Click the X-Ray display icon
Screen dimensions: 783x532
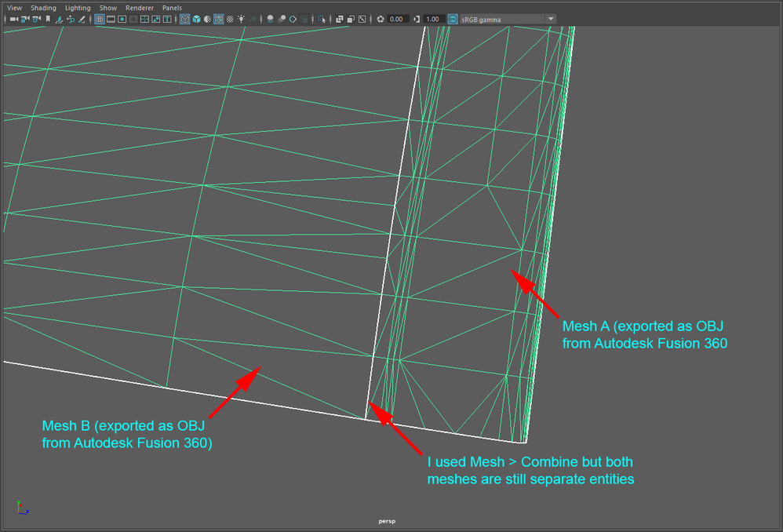[340, 19]
